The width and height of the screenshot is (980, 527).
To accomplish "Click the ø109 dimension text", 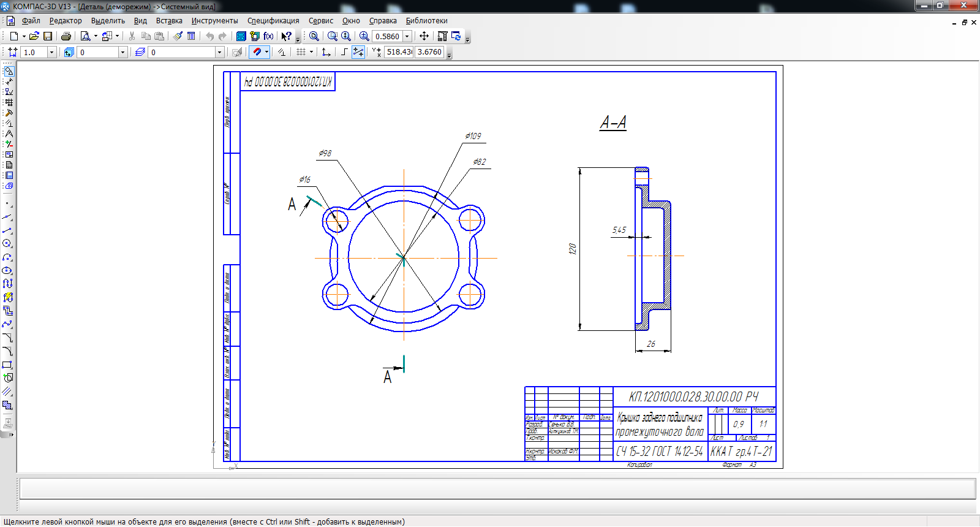I will click(473, 136).
